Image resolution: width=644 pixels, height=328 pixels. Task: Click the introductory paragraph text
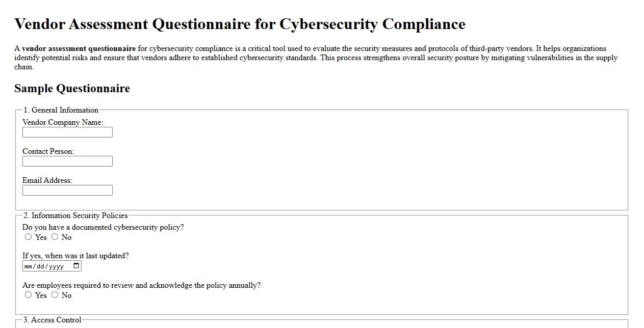(x=316, y=58)
